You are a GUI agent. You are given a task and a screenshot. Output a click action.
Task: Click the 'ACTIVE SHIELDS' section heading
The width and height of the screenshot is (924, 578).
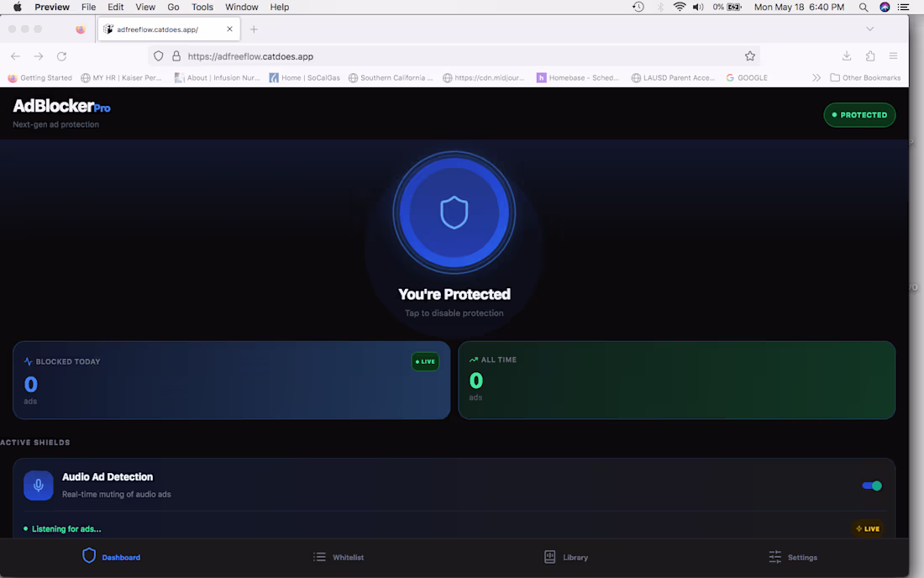coord(34,443)
